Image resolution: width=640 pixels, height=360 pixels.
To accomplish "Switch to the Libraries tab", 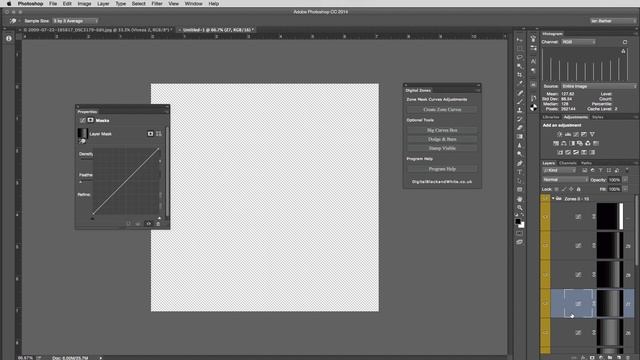I will point(551,117).
